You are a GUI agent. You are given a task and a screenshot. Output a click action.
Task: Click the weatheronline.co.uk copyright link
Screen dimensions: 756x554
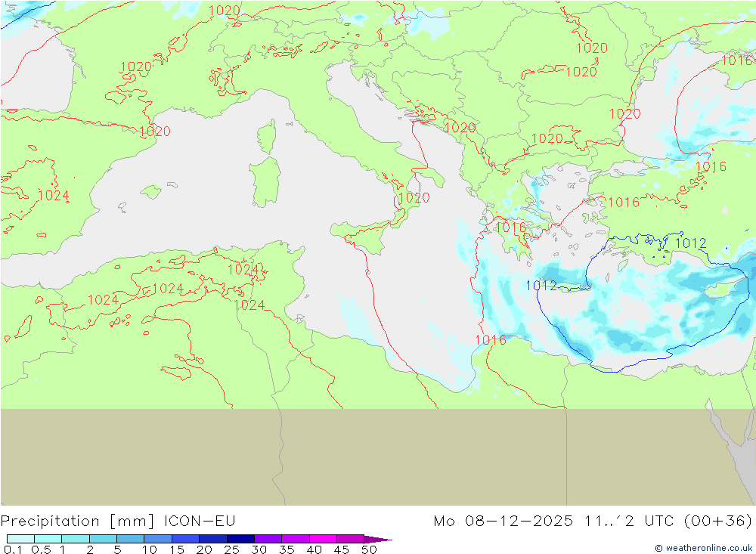coord(704,548)
